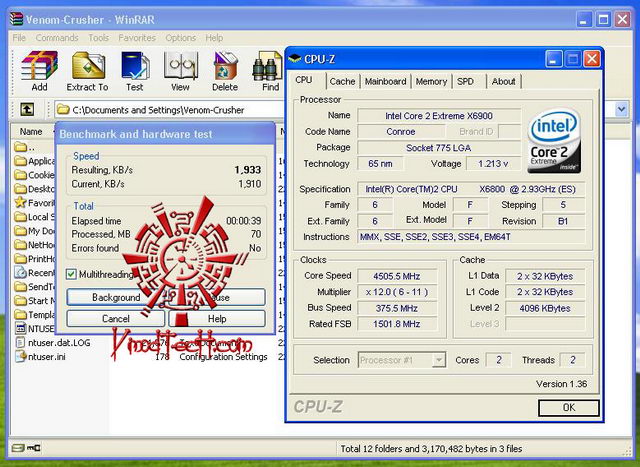This screenshot has height=467, width=640.
Task: Select the CPU tab in CPU-Z
Action: click(x=304, y=80)
